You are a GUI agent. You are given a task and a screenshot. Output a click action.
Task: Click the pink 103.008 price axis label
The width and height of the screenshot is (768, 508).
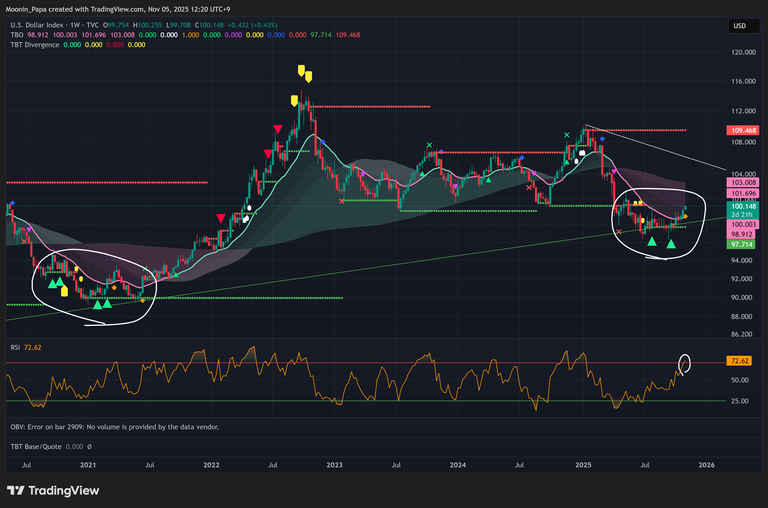pyautogui.click(x=745, y=183)
